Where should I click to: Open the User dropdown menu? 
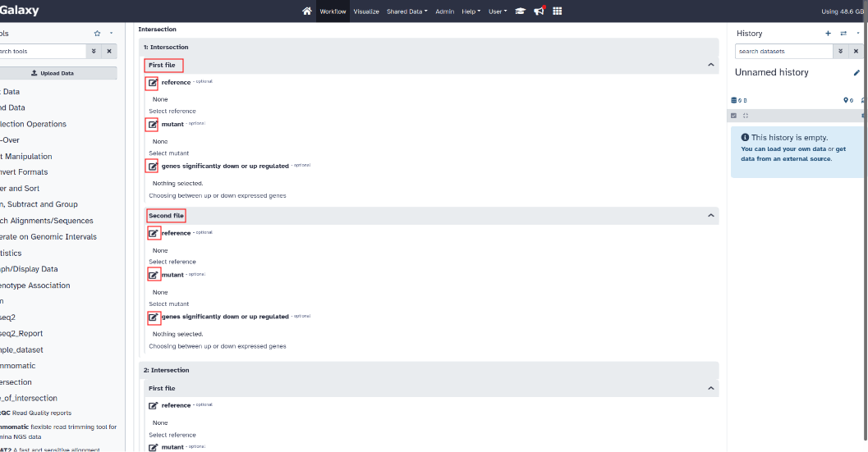point(497,11)
